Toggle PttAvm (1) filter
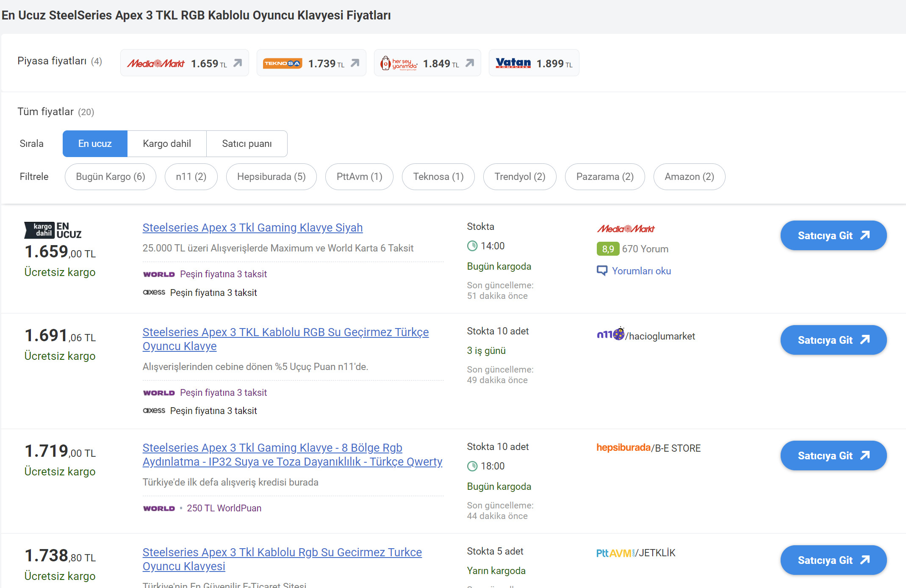This screenshot has height=588, width=906. [x=359, y=177]
